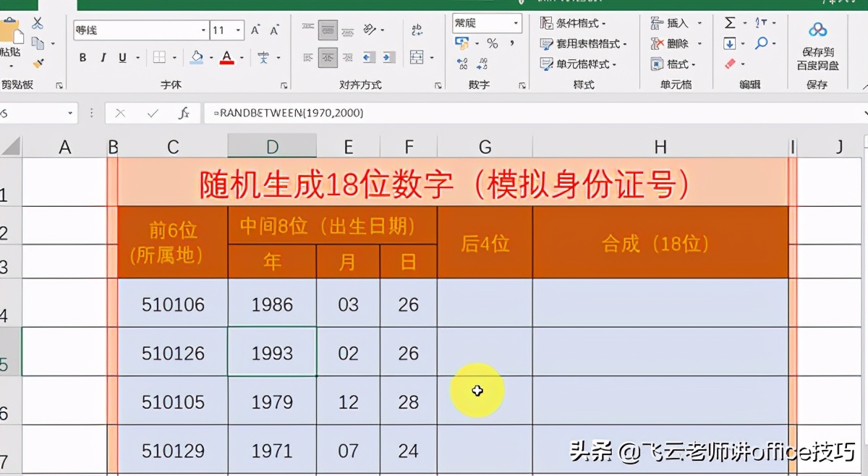Click cell containing 510106
868x476 pixels.
click(x=173, y=305)
